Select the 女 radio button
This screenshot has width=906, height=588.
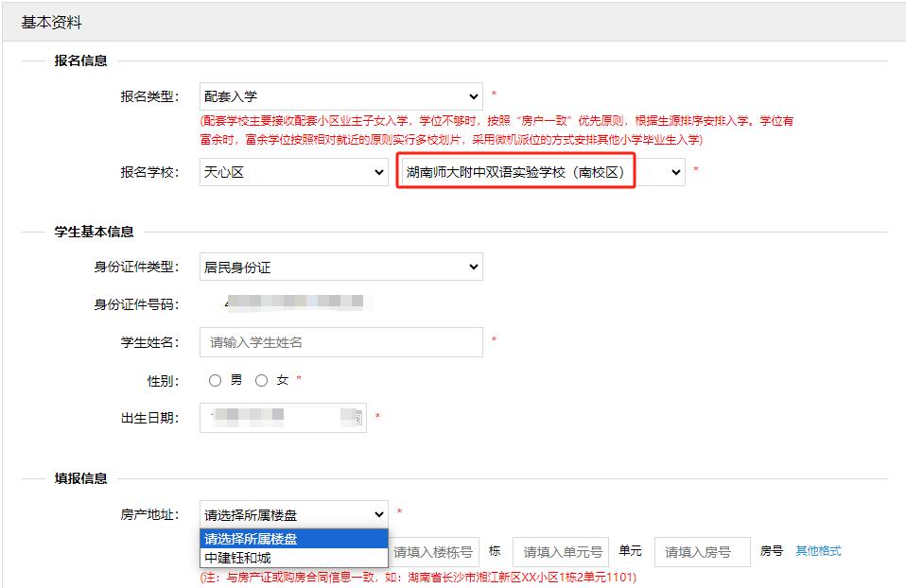click(x=262, y=380)
